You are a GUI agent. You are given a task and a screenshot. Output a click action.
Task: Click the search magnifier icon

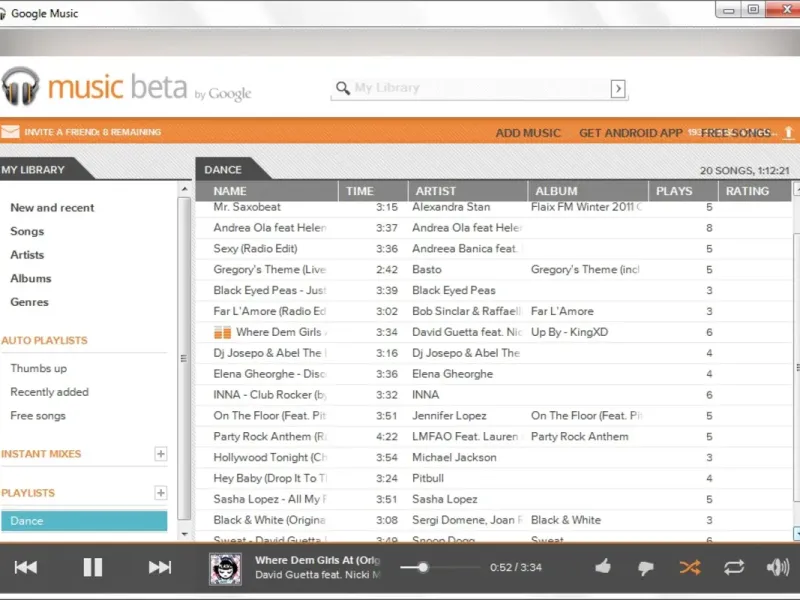point(342,88)
